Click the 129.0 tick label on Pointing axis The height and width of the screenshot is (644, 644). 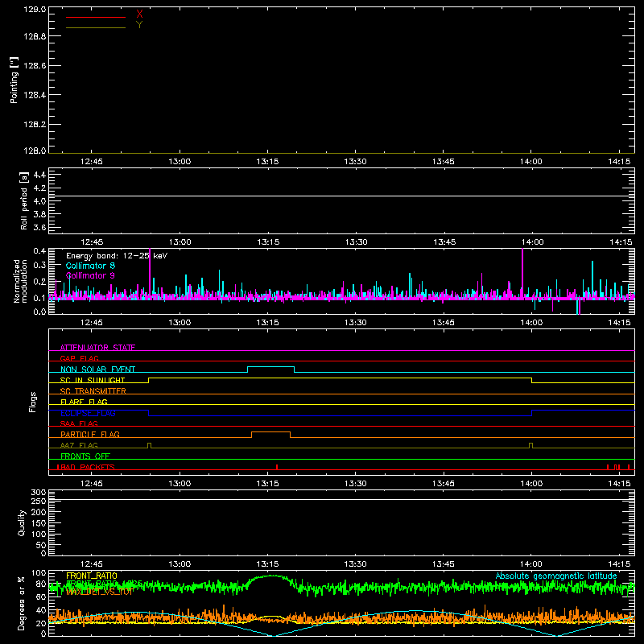pyautogui.click(x=35, y=10)
